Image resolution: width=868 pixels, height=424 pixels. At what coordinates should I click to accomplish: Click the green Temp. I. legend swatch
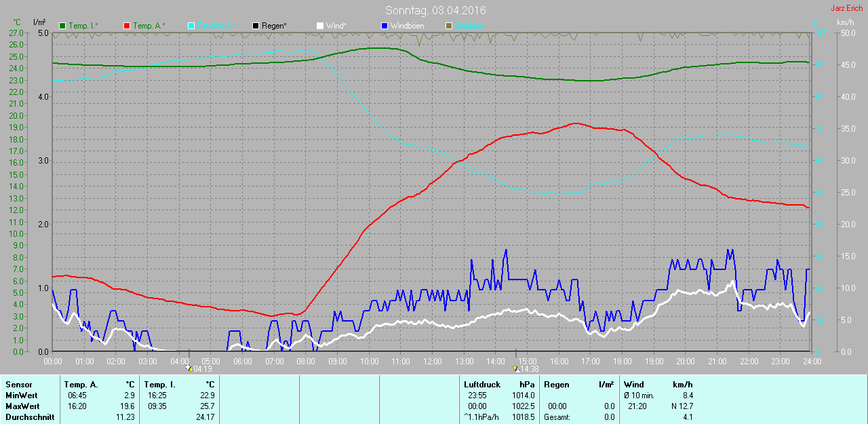pyautogui.click(x=63, y=26)
